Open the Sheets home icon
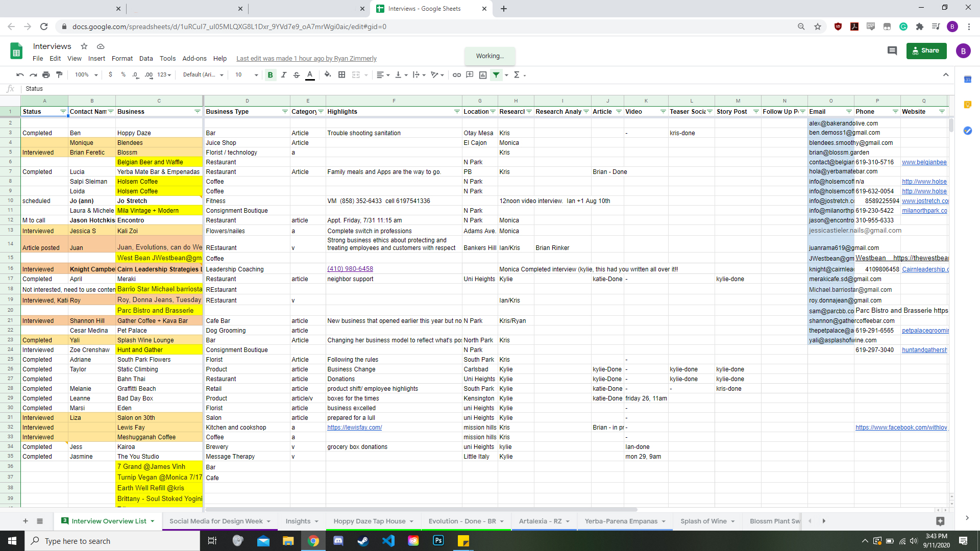The width and height of the screenshot is (980, 551). click(16, 51)
